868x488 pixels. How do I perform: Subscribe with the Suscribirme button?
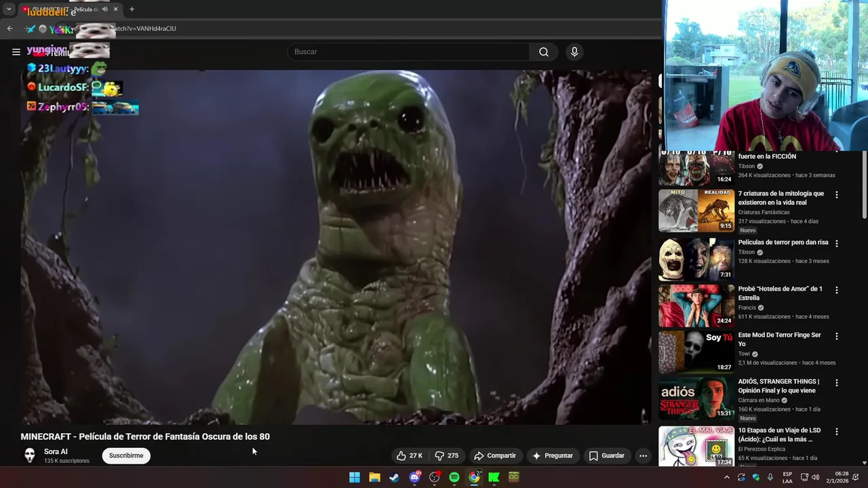126,455
